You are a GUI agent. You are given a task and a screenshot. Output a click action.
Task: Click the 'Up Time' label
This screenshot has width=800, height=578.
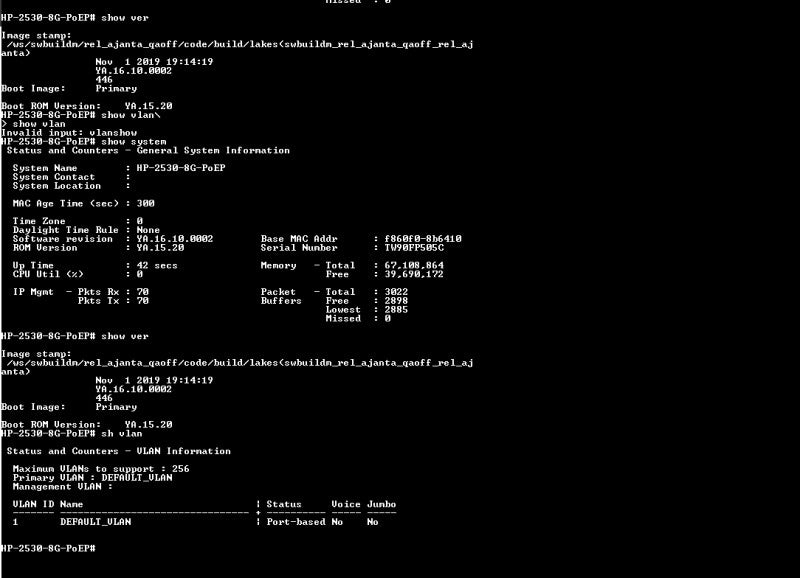point(33,265)
